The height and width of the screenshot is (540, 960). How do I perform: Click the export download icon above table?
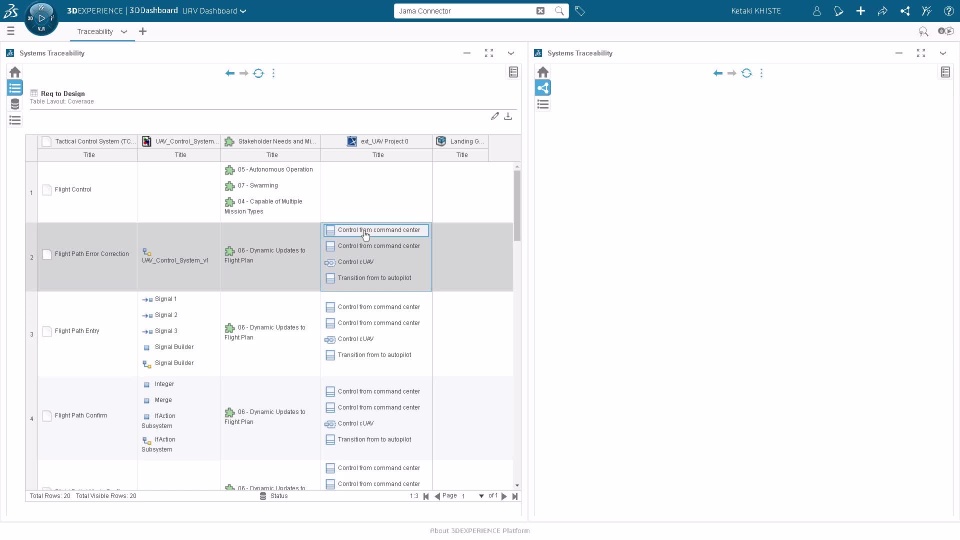coord(508,116)
